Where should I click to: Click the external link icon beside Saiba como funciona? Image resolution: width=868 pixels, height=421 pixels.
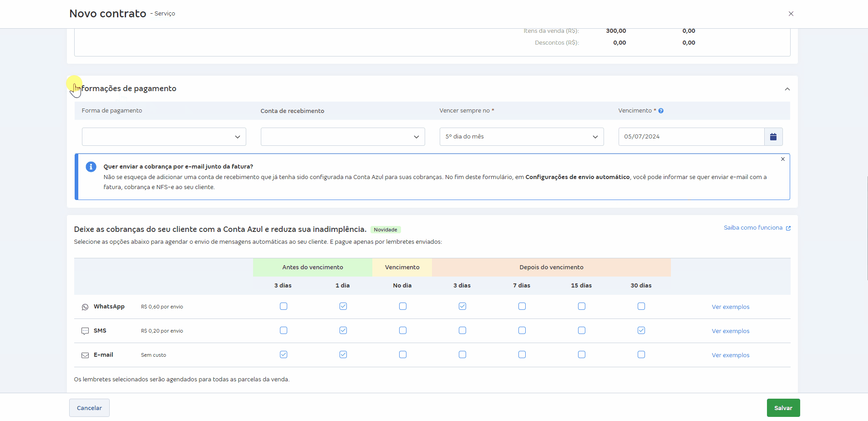click(788, 228)
